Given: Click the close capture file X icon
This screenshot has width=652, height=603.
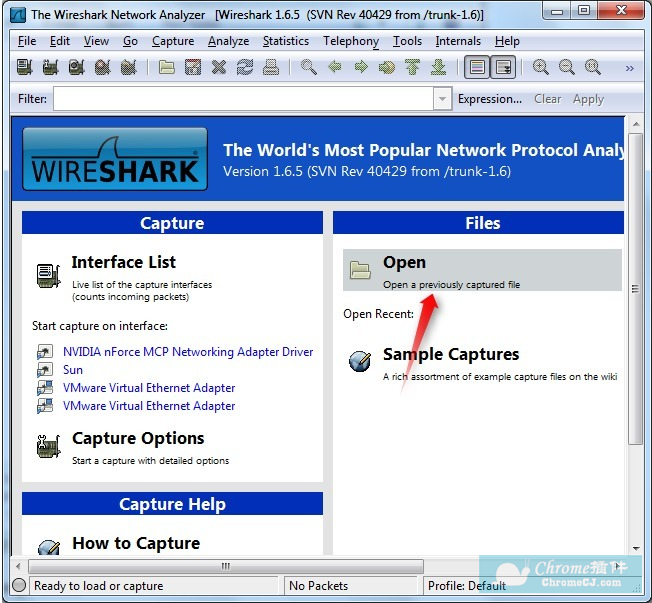Looking at the screenshot, I should (219, 67).
